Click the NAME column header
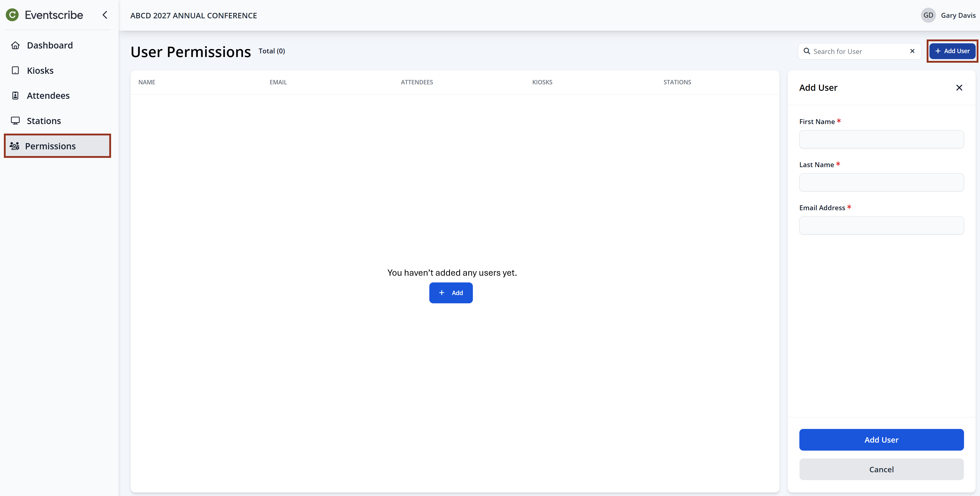This screenshot has width=980, height=496. point(147,82)
